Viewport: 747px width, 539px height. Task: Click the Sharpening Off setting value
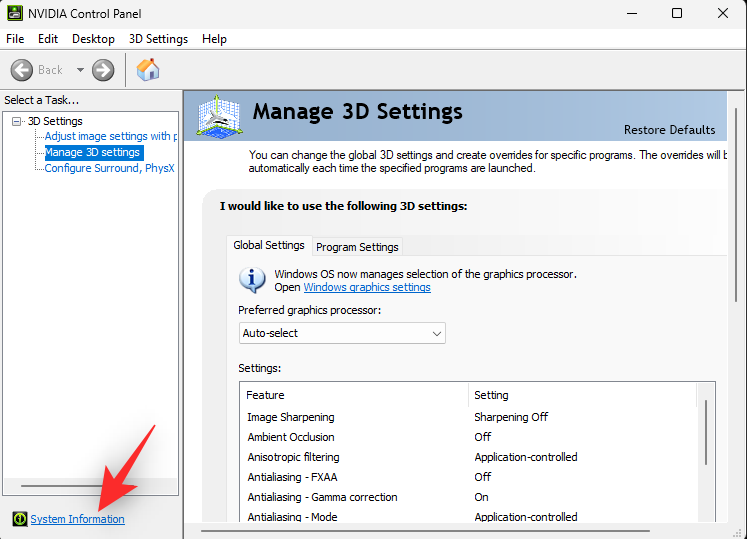tap(511, 417)
